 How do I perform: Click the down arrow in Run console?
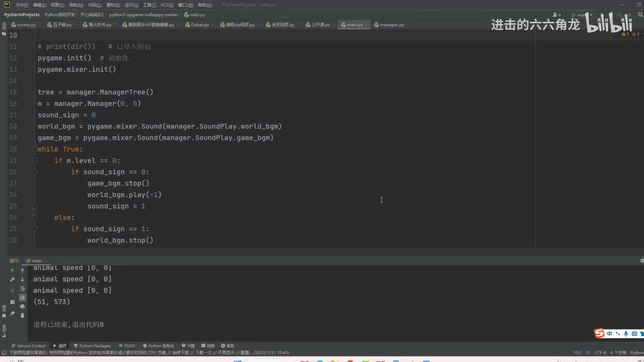(x=22, y=280)
